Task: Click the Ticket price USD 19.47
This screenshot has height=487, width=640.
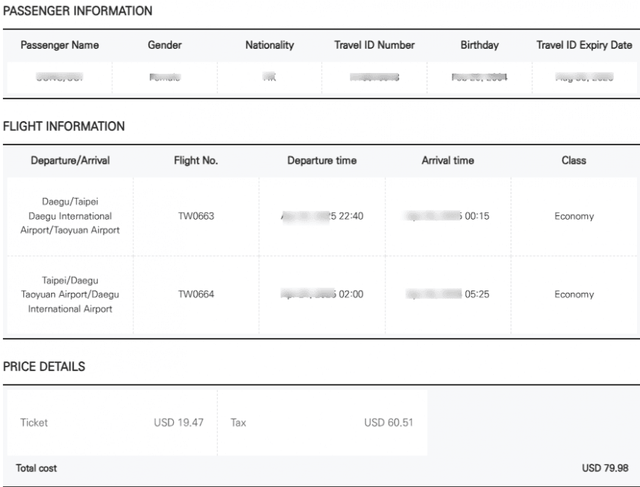Action: 179,423
